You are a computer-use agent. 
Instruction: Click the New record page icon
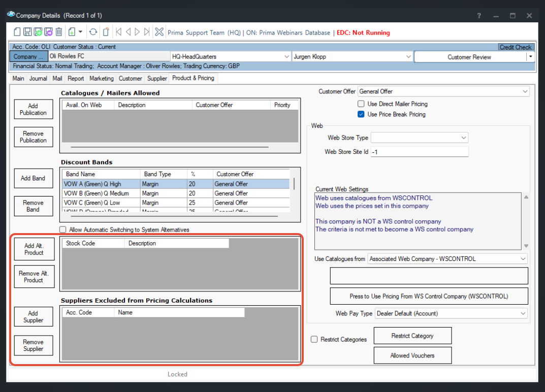pos(17,32)
